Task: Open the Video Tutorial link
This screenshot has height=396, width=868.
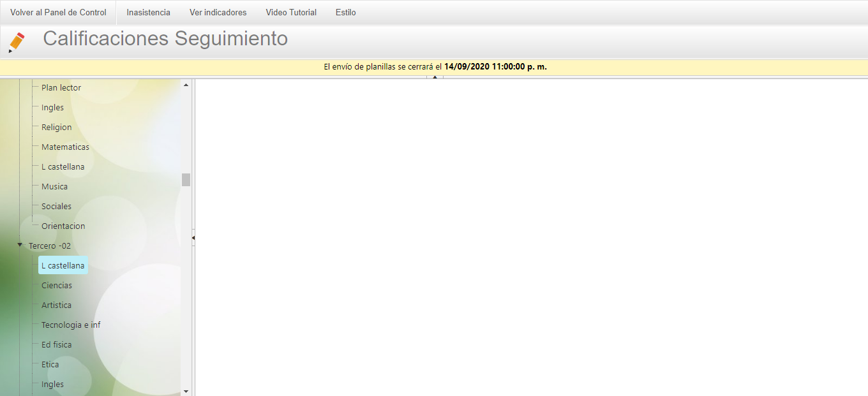Action: click(x=291, y=12)
